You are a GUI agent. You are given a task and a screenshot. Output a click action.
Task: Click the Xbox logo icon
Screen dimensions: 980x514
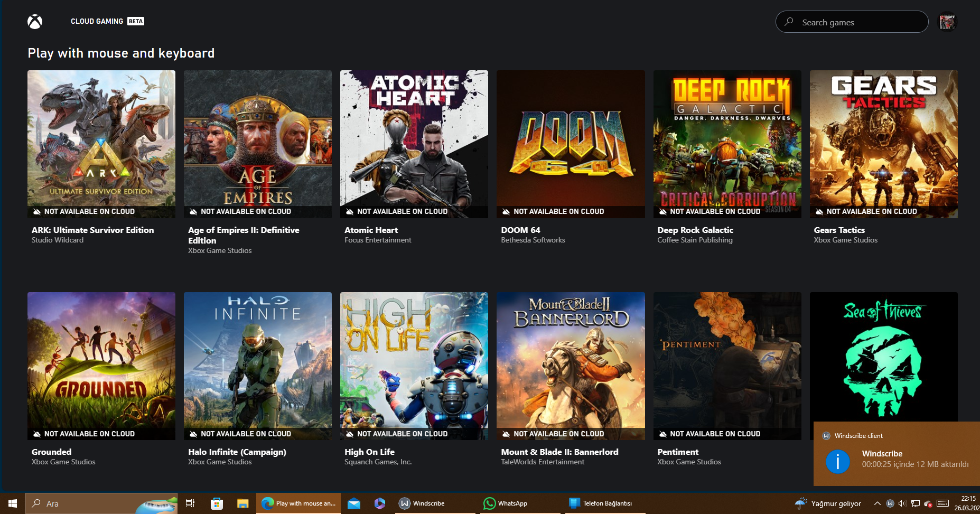[x=35, y=22]
